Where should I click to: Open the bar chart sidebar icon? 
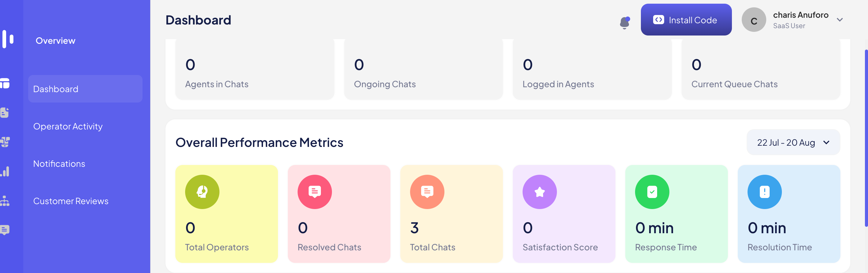[5, 172]
